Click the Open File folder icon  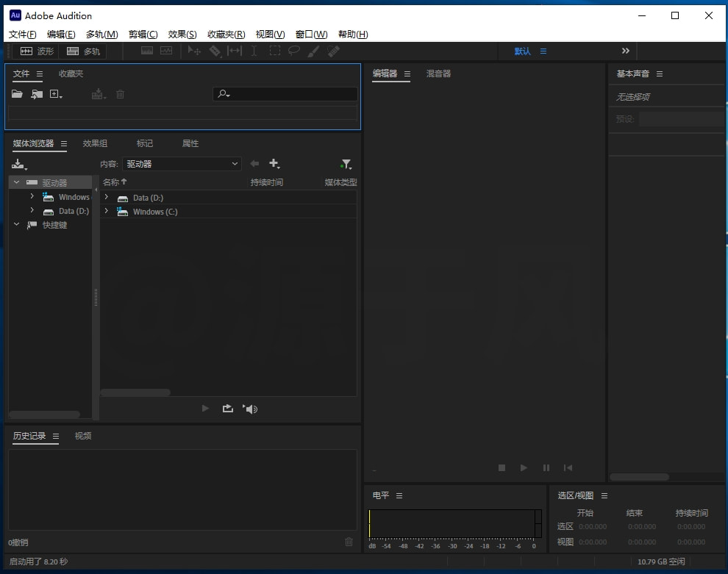pyautogui.click(x=17, y=94)
